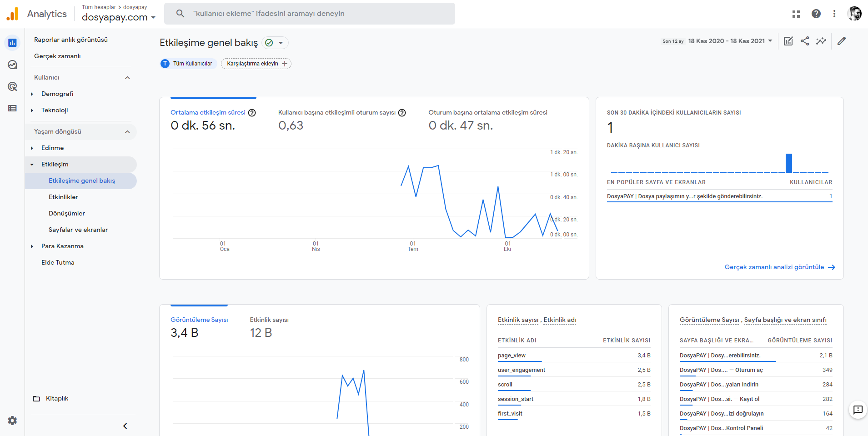Open the Advertising icon in left rail
This screenshot has height=436, width=868.
(12, 86)
